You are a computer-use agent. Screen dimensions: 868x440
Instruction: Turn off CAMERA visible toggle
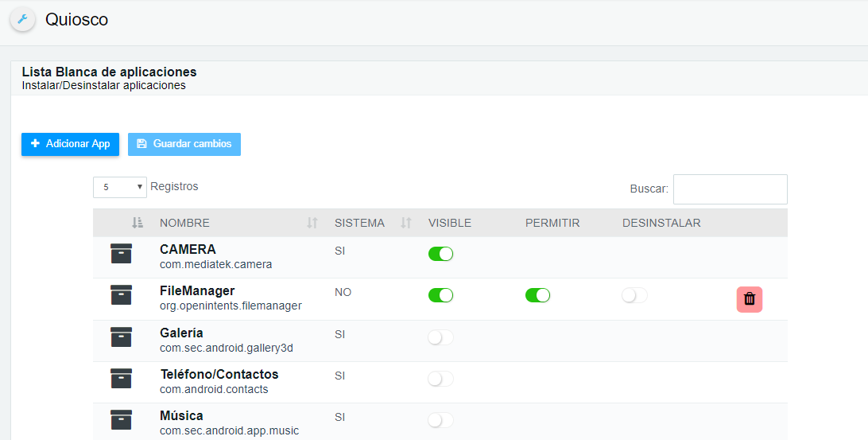point(440,254)
